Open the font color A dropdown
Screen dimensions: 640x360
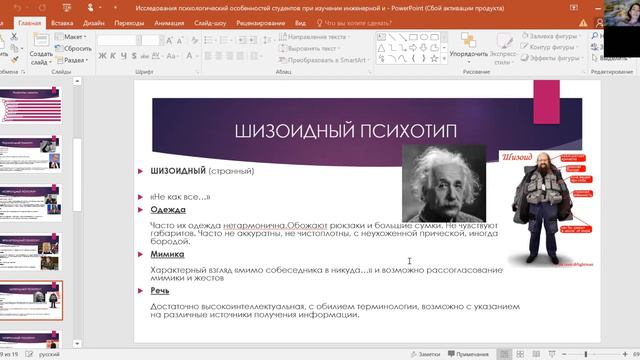pyautogui.click(x=191, y=56)
